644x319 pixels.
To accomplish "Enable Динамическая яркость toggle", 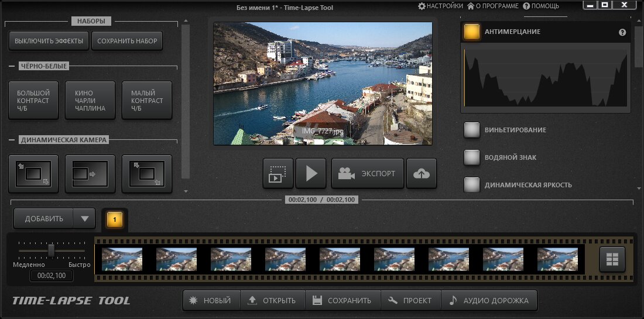I will pyautogui.click(x=472, y=185).
